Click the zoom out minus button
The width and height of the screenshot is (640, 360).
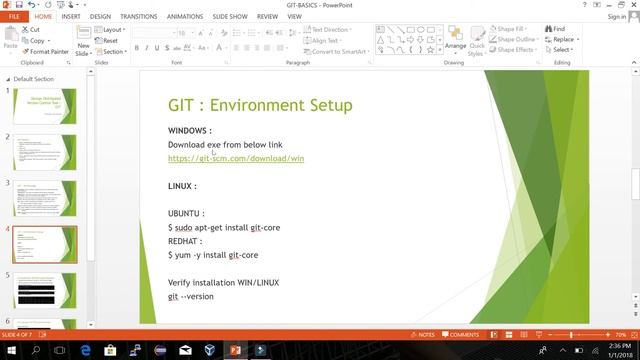(x=550, y=335)
